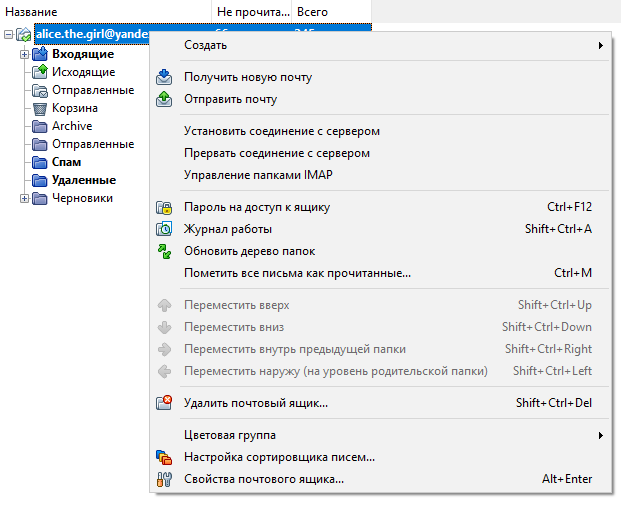This screenshot has height=513, width=621.
Task: Click the Корзина trash can icon
Action: [x=40, y=108]
